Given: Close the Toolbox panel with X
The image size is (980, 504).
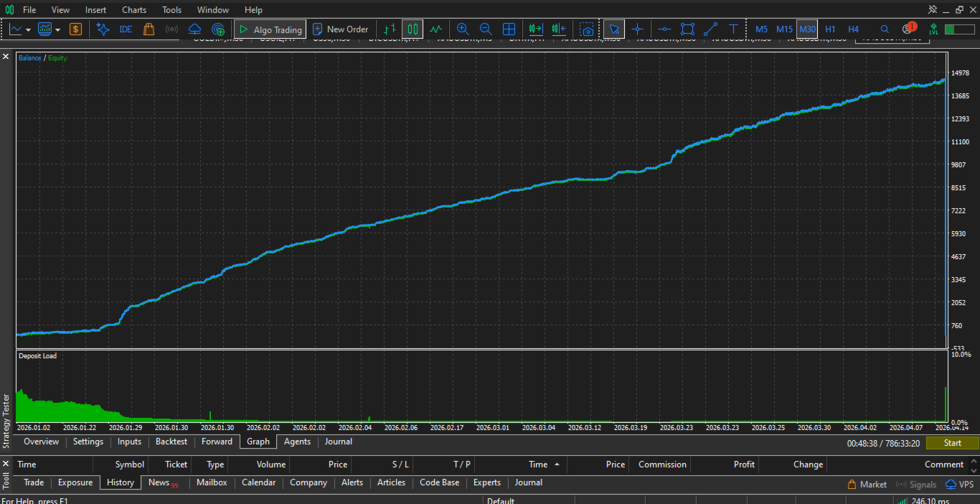Looking at the screenshot, I should click(x=6, y=463).
